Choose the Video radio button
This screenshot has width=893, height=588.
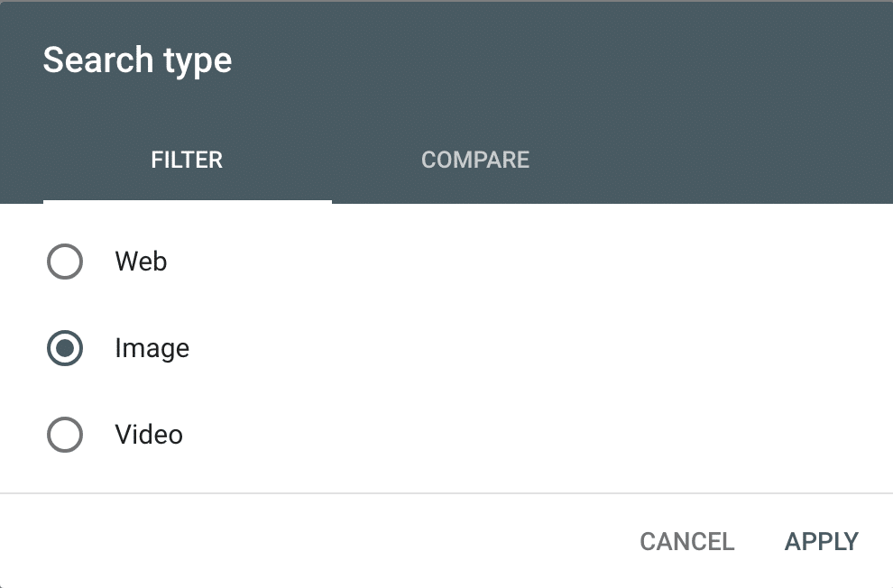(x=65, y=436)
